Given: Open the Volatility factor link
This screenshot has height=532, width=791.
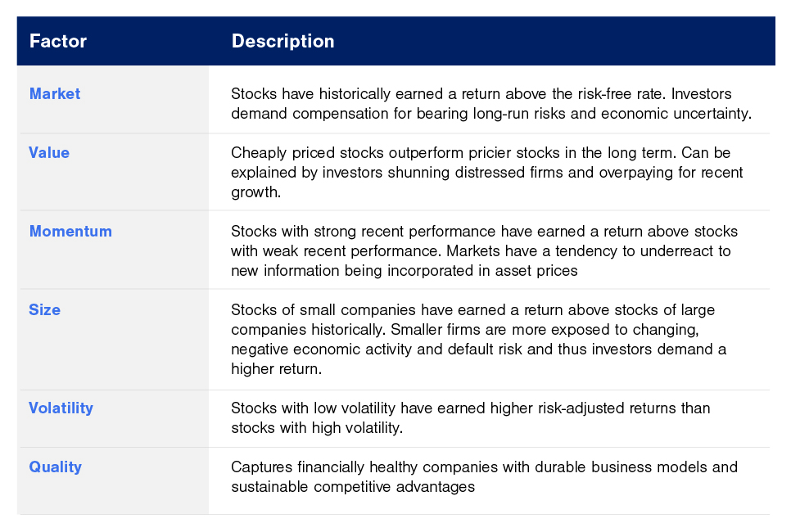Looking at the screenshot, I should pyautogui.click(x=61, y=408).
